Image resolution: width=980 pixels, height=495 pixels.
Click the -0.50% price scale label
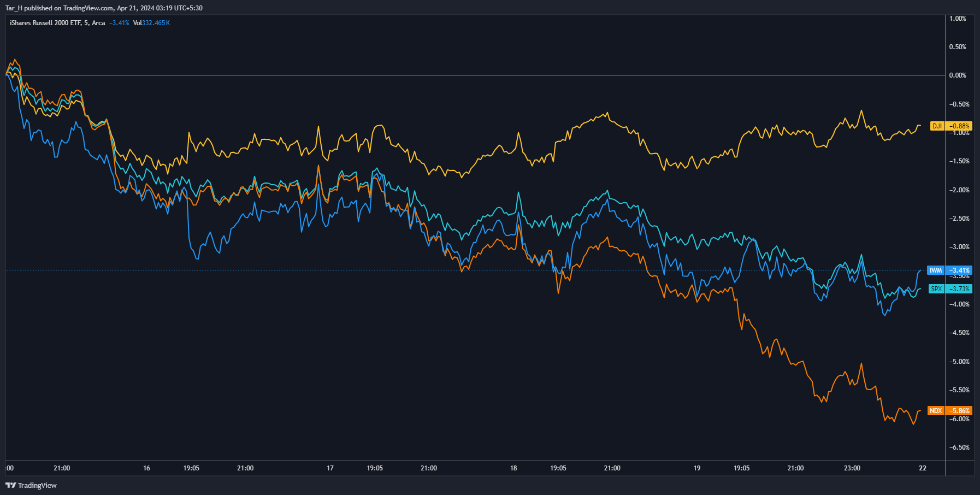959,104
